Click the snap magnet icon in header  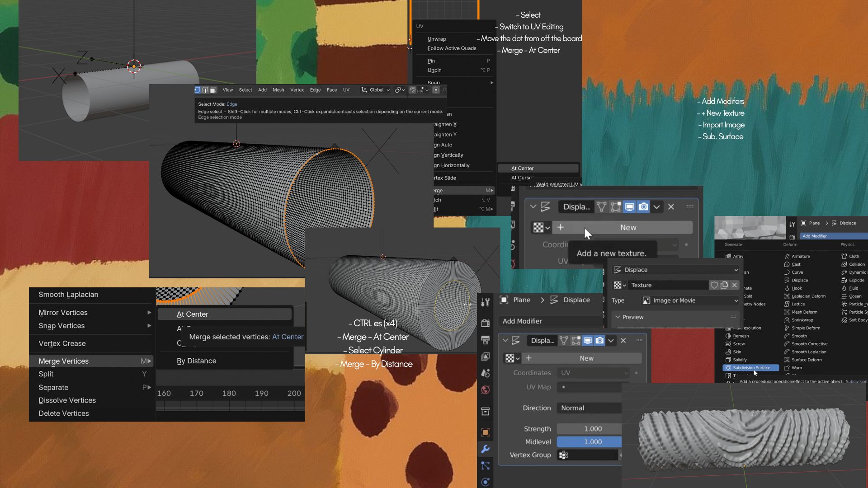(x=412, y=90)
